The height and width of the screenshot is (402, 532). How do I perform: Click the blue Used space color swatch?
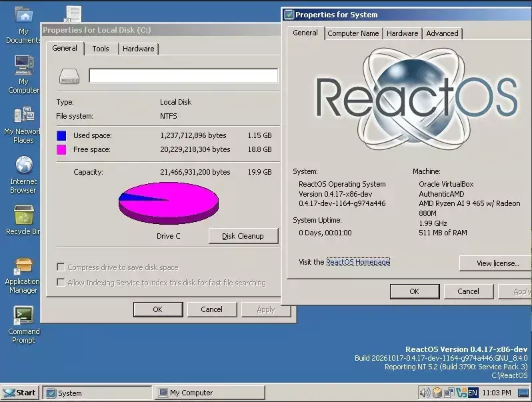tap(61, 135)
